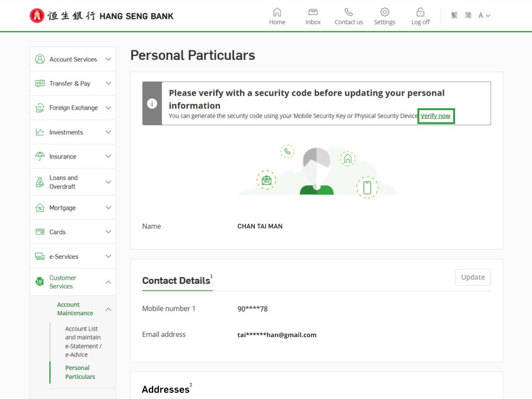Switch language to Traditional Chinese 繁

pos(454,15)
